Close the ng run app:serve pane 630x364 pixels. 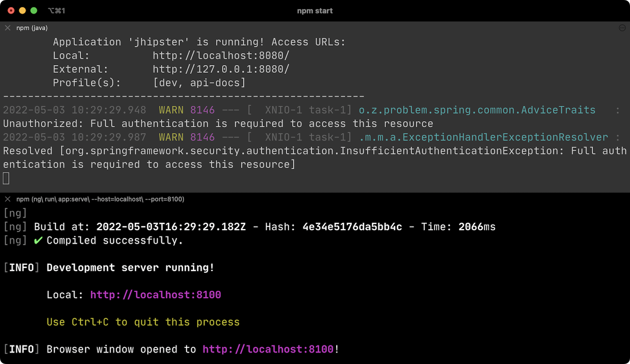coord(7,199)
